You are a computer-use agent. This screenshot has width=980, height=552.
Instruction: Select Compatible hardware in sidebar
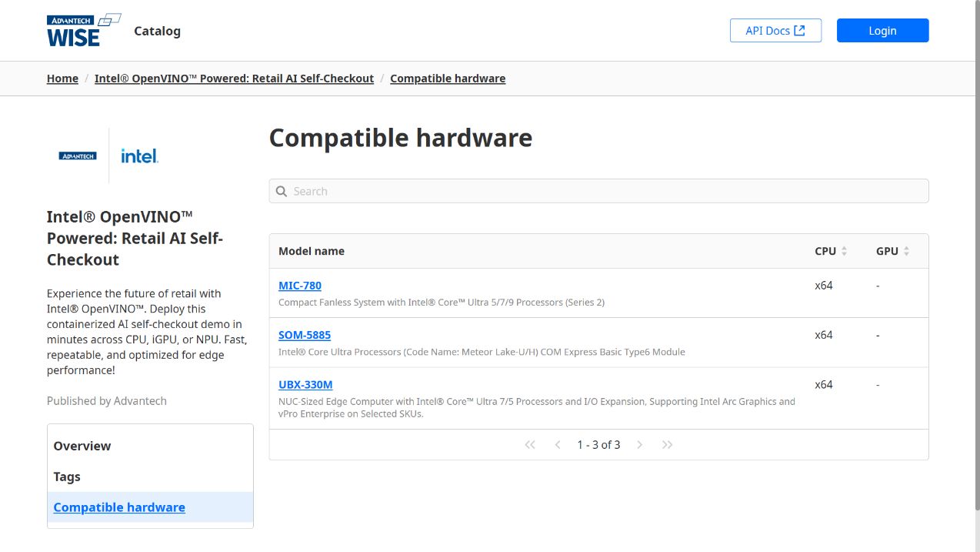coord(150,507)
